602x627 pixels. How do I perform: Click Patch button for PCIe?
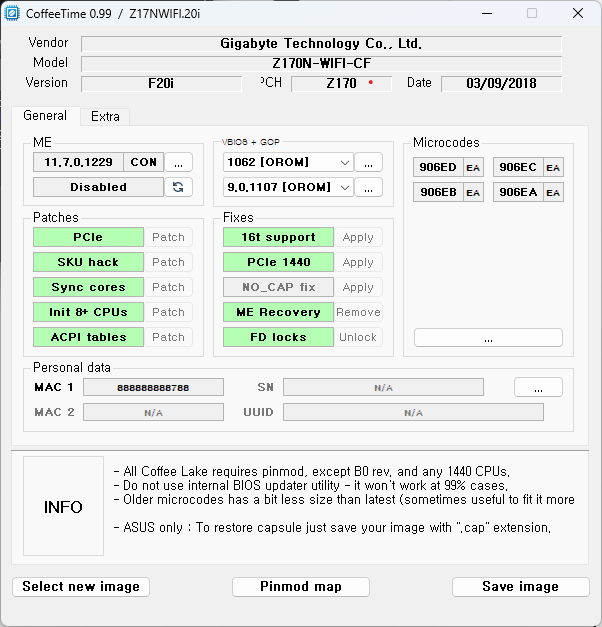tap(168, 237)
